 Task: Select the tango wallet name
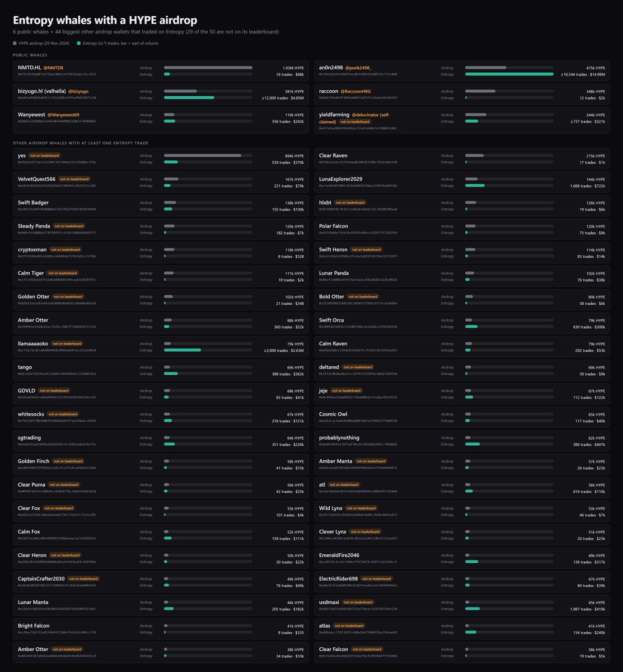pyautogui.click(x=25, y=367)
